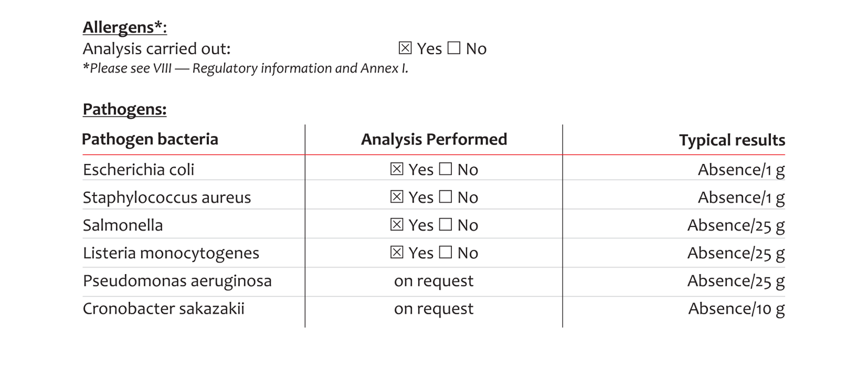Toggle the Staphylococcus aureus Yes checkbox
868x374 pixels.
[x=397, y=197]
